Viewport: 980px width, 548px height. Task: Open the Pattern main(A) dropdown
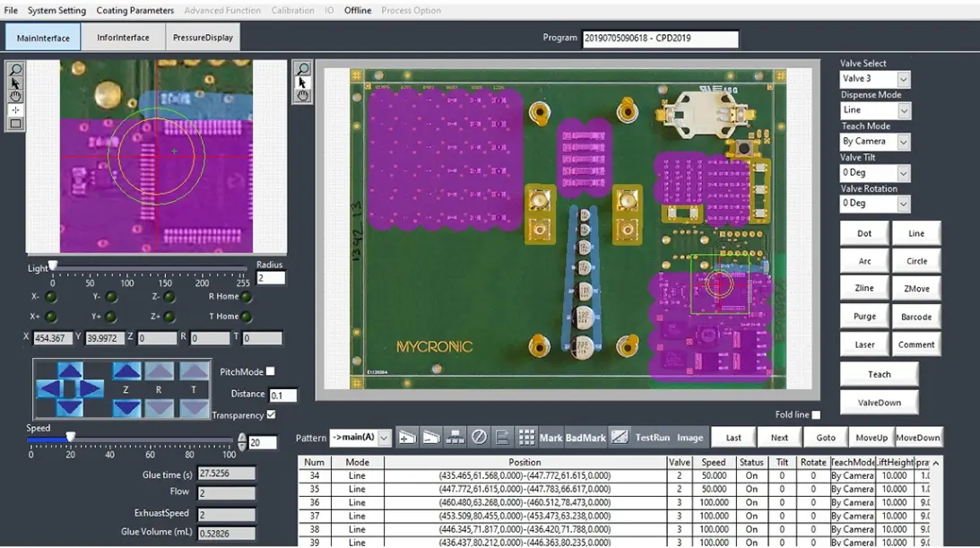pyautogui.click(x=384, y=438)
